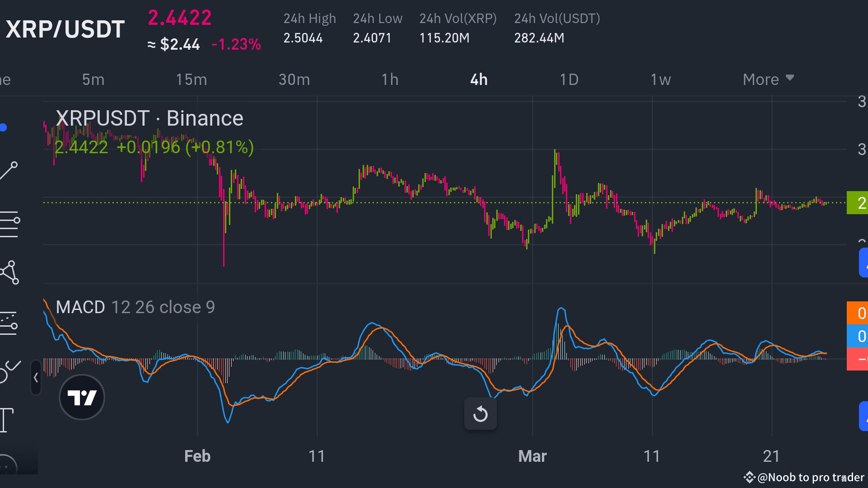The height and width of the screenshot is (488, 868).
Task: Click the TradingView logo on the chart
Action: point(82,398)
